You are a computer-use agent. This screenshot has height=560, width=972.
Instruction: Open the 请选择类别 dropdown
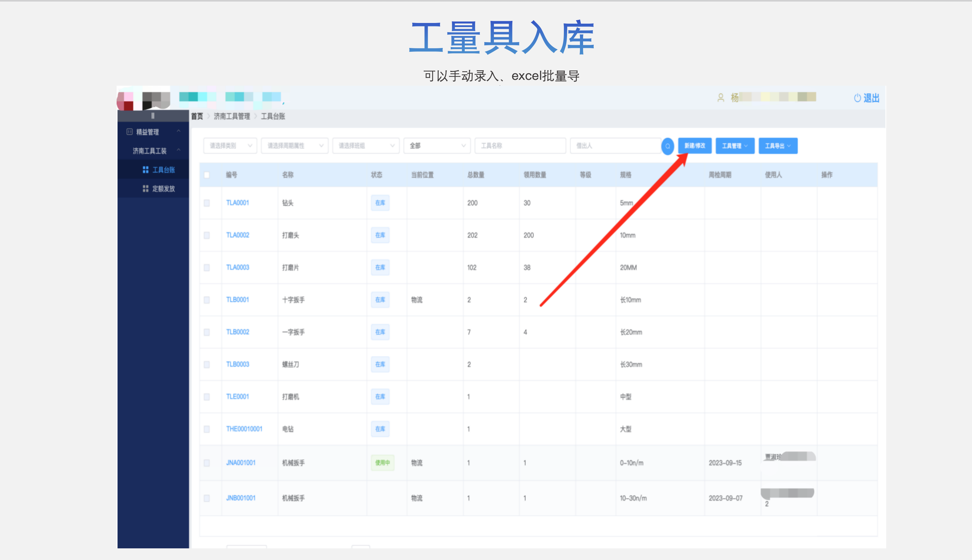coord(230,146)
